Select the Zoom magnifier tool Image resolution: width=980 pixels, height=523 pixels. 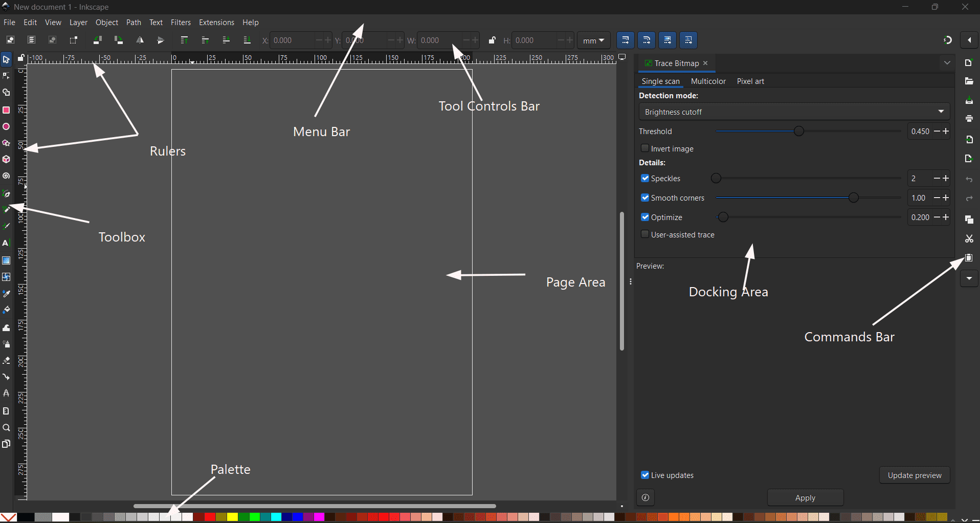click(6, 428)
